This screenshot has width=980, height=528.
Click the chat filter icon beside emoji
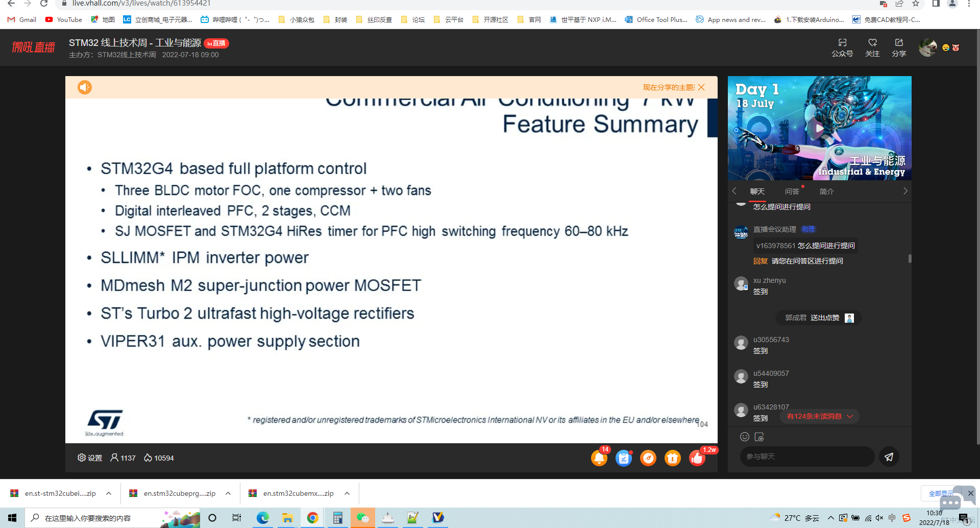point(759,437)
